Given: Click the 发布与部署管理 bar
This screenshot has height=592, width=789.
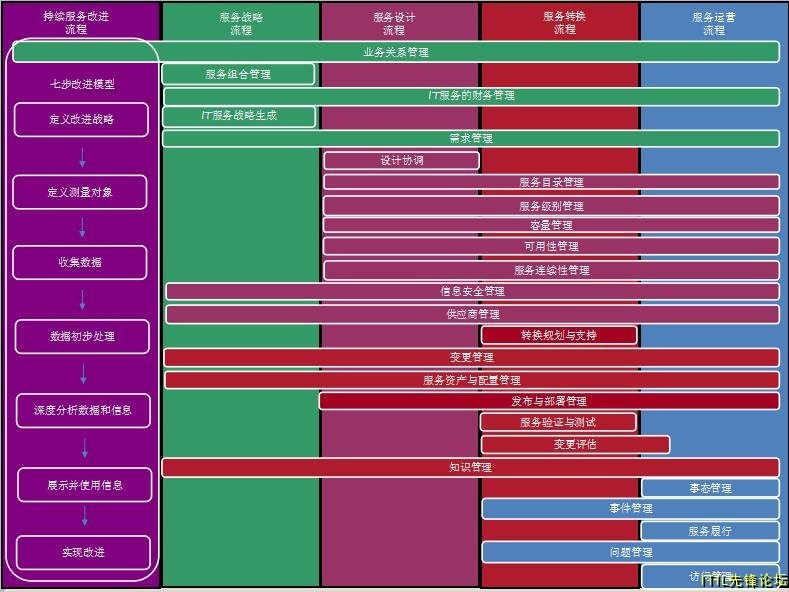Looking at the screenshot, I should coord(549,401).
